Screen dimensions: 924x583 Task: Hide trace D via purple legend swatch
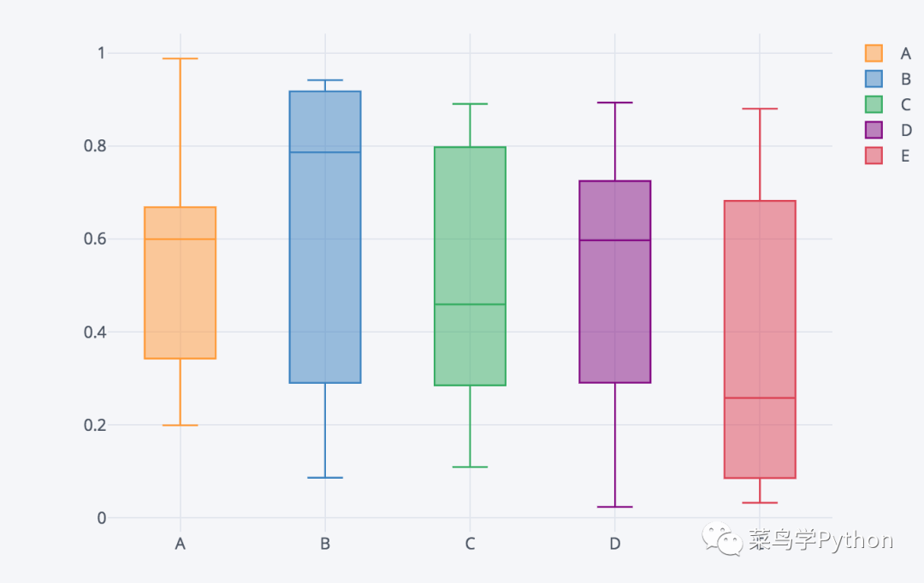click(x=874, y=130)
